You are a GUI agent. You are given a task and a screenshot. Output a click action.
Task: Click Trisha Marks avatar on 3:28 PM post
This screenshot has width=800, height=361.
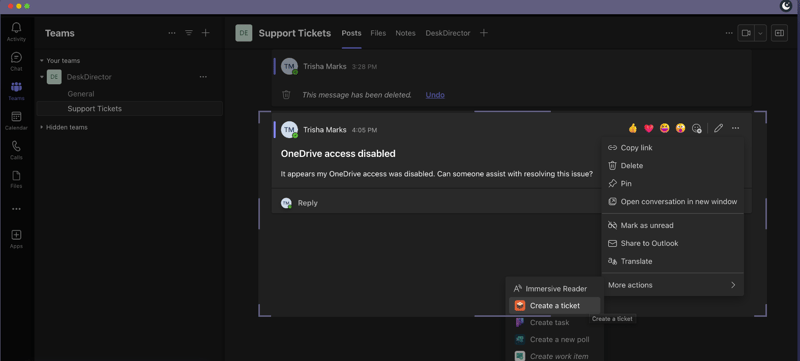(289, 66)
